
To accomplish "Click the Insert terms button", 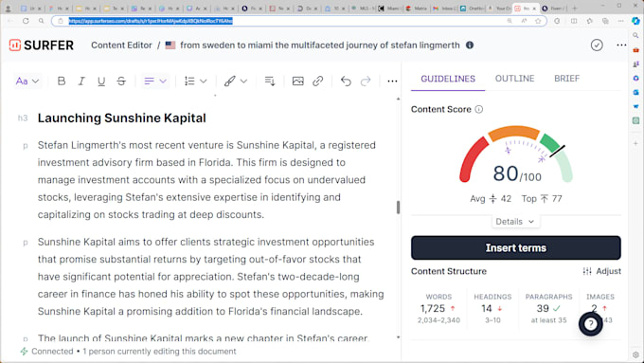I will pos(516,248).
